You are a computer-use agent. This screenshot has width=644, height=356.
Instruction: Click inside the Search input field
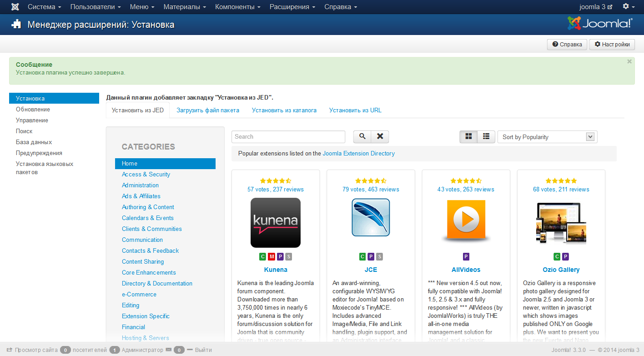(x=288, y=136)
